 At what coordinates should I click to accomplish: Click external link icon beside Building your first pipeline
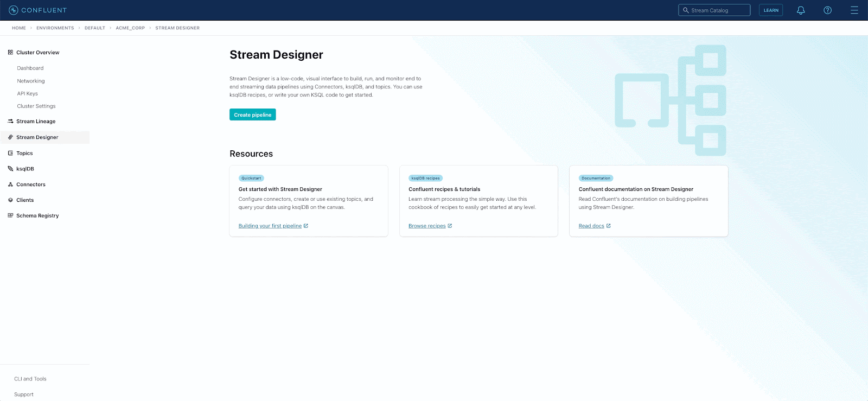point(306,226)
